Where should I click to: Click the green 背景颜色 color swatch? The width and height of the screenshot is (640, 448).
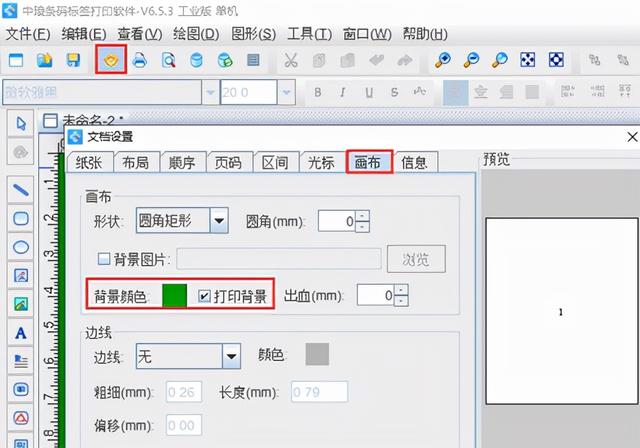point(174,295)
